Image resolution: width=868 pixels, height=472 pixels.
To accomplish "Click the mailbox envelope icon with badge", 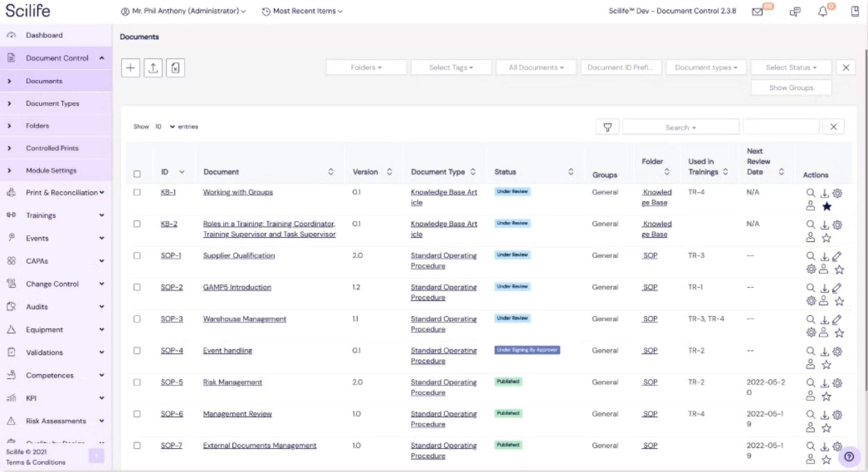I will tap(757, 11).
